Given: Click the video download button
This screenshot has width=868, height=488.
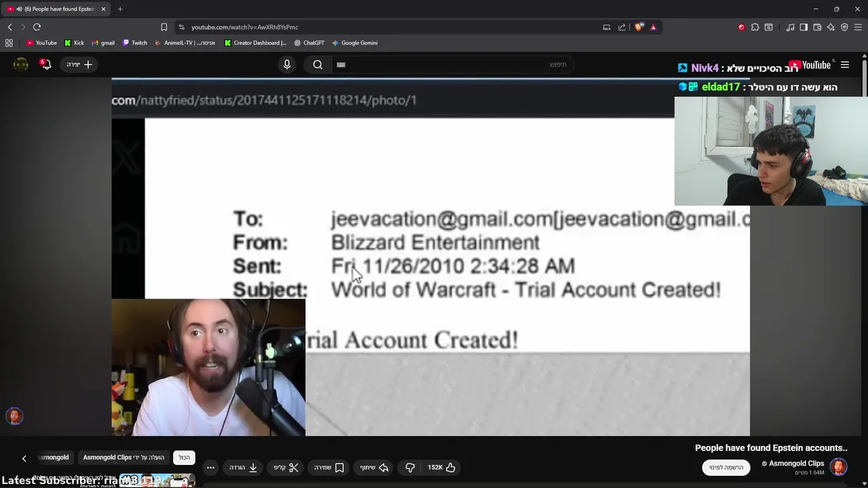Looking at the screenshot, I should pyautogui.click(x=243, y=468).
